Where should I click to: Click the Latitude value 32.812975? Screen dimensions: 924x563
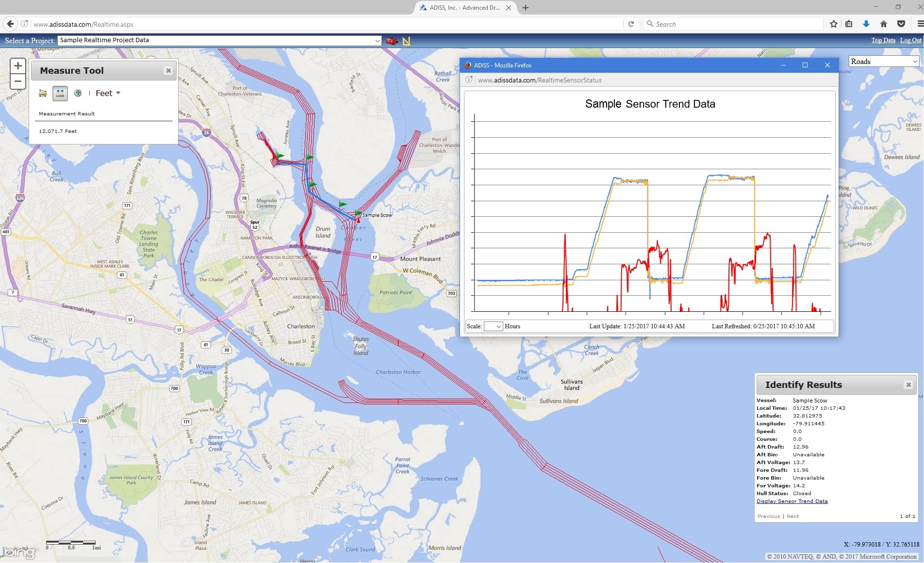click(x=808, y=416)
